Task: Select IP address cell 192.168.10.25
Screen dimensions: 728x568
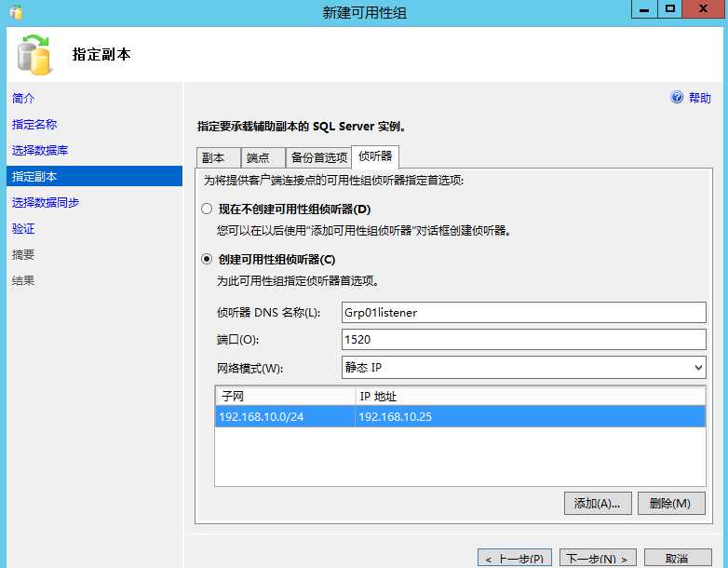Action: [531, 416]
